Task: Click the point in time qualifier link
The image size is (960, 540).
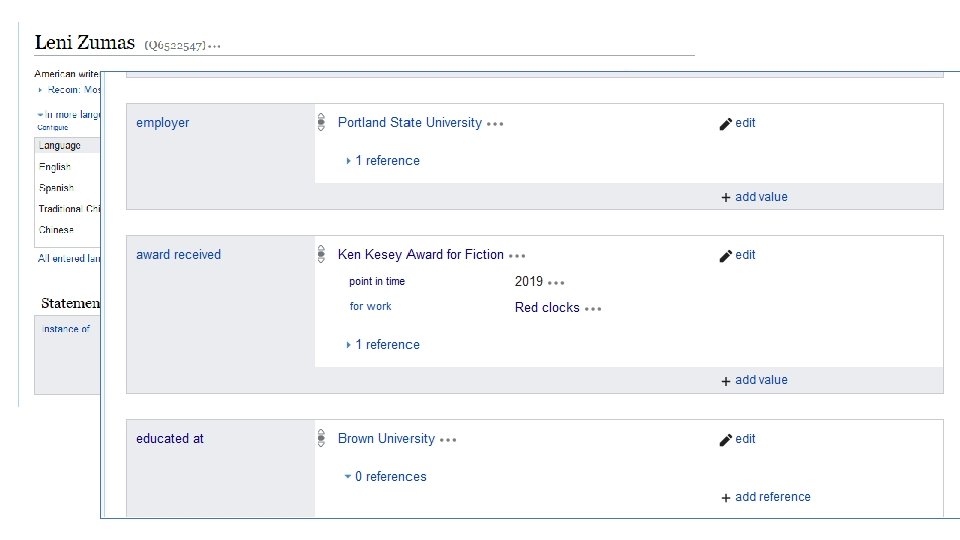Action: (x=377, y=282)
